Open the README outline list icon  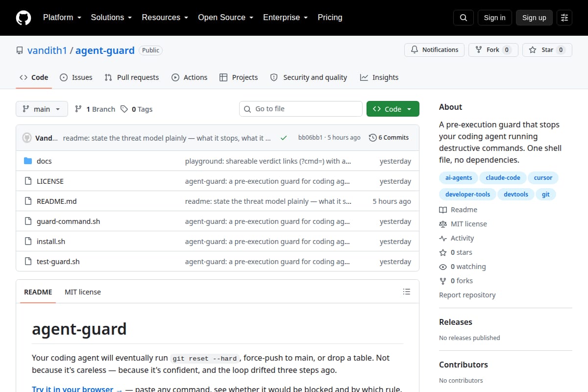click(406, 292)
